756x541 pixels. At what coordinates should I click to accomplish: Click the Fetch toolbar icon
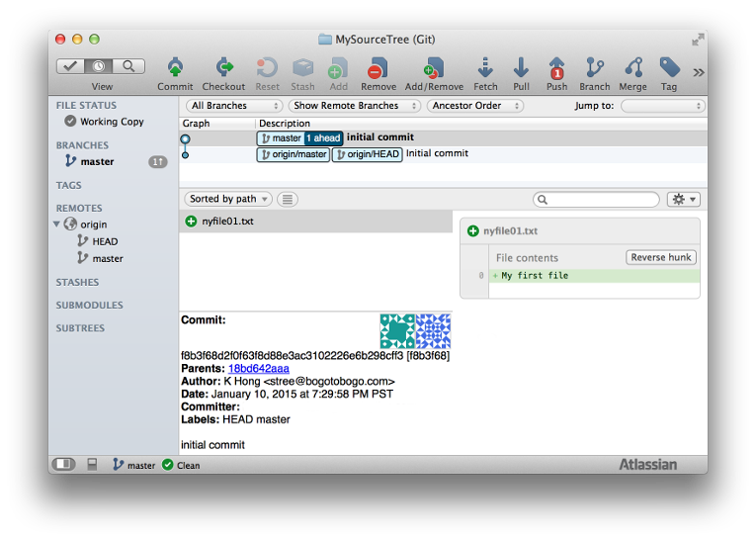click(485, 67)
